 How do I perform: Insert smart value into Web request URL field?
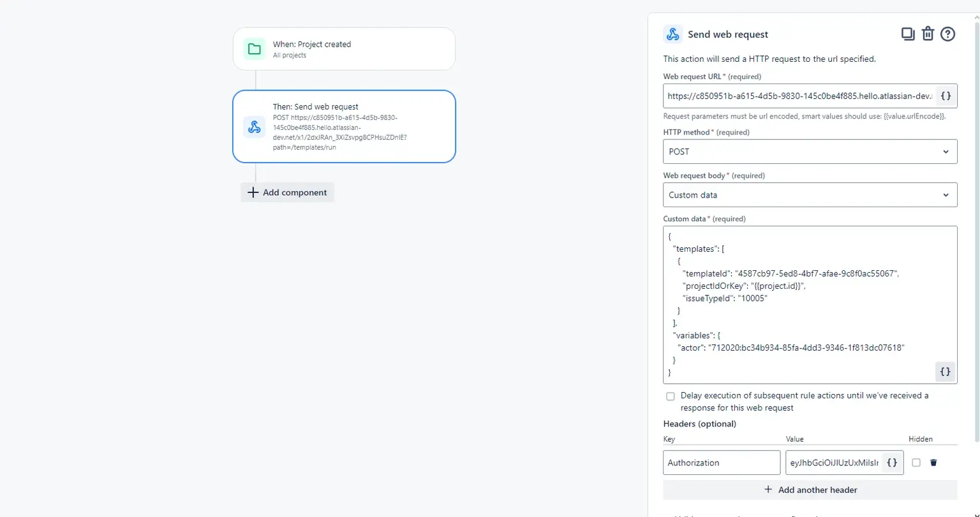945,96
